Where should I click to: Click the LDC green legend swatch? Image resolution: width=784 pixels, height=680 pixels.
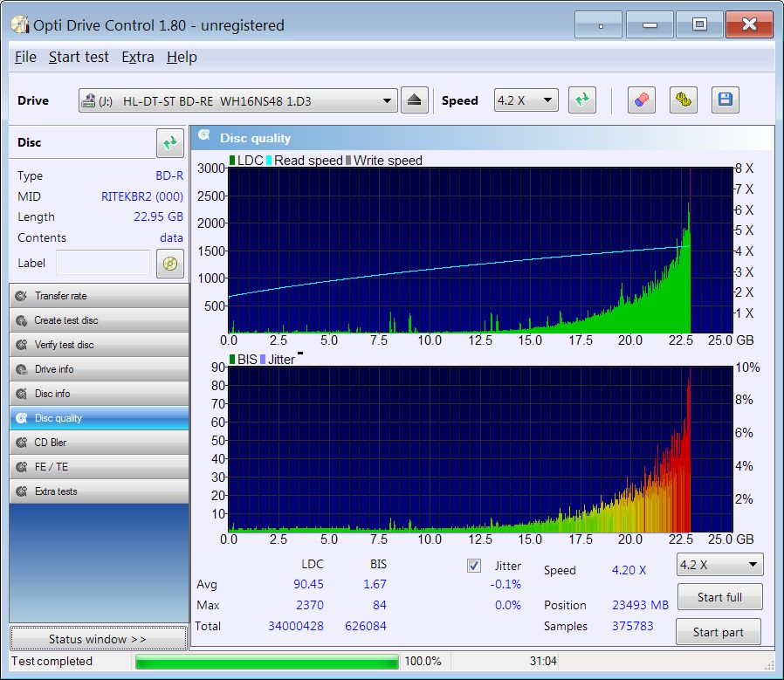coord(232,161)
